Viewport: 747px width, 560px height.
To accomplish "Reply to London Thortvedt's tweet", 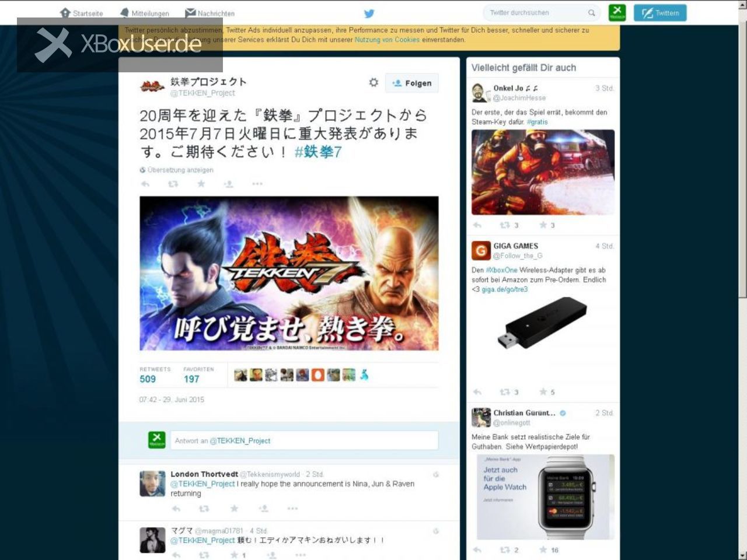I will coord(176,509).
